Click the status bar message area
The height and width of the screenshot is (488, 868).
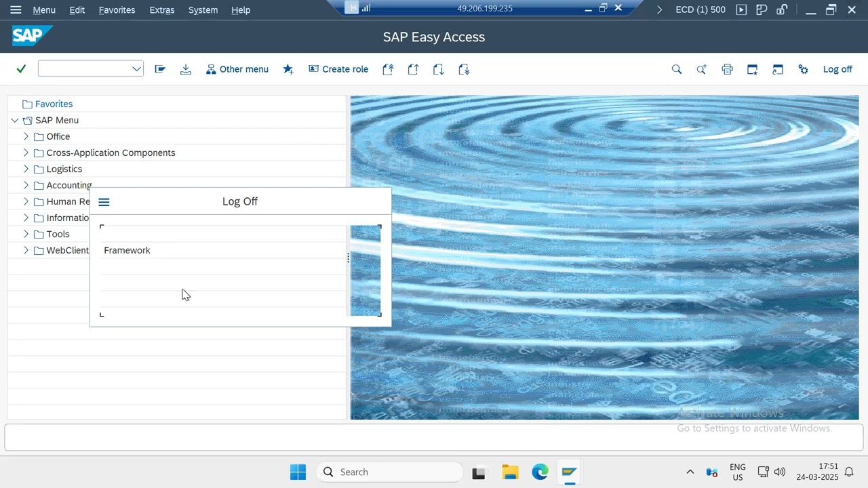click(x=434, y=437)
